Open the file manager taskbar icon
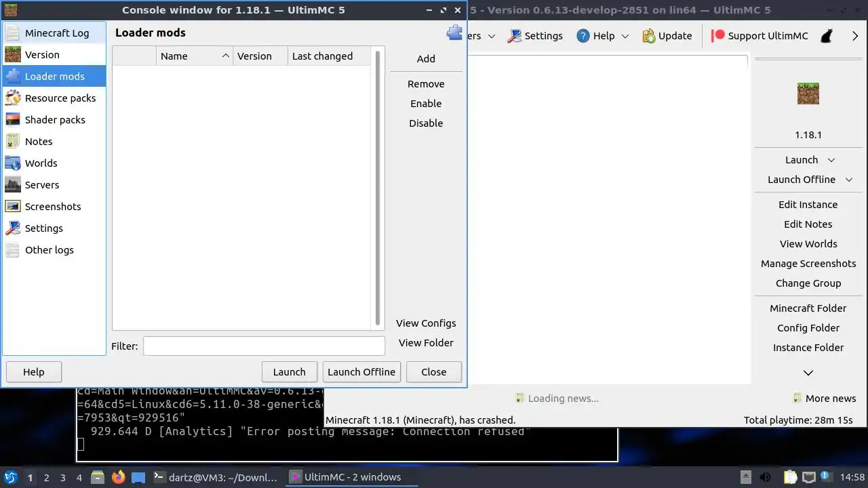The image size is (868, 488). tap(97, 477)
